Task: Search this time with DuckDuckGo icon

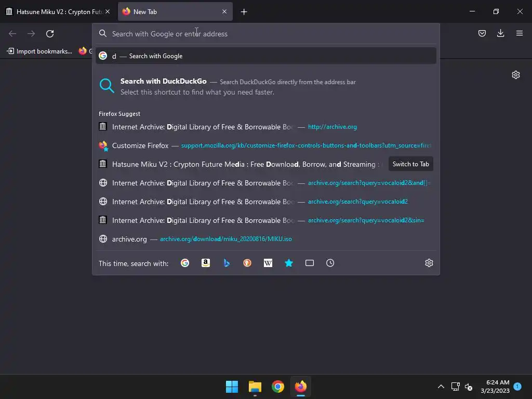Action: (247, 263)
